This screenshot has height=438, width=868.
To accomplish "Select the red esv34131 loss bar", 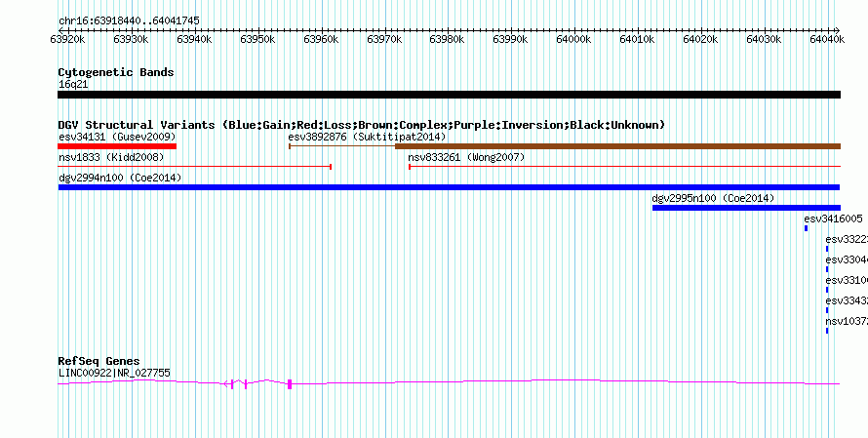I will [117, 146].
